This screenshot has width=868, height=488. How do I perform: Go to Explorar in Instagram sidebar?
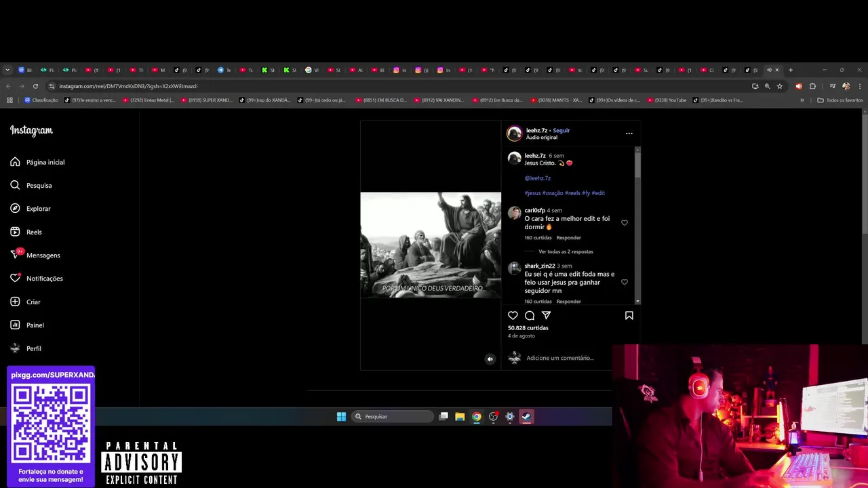[31, 209]
